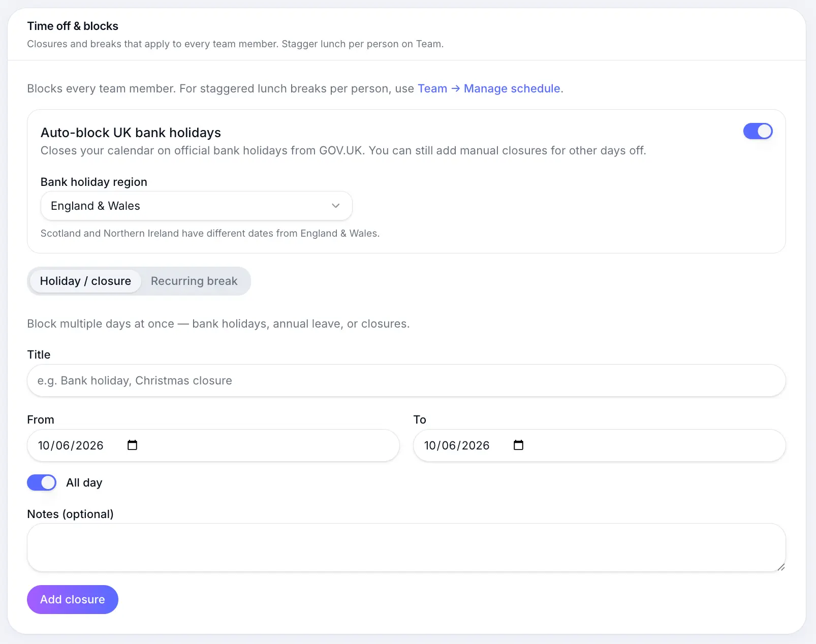Click the From date value 10/06/2026
The width and height of the screenshot is (816, 644).
point(71,445)
